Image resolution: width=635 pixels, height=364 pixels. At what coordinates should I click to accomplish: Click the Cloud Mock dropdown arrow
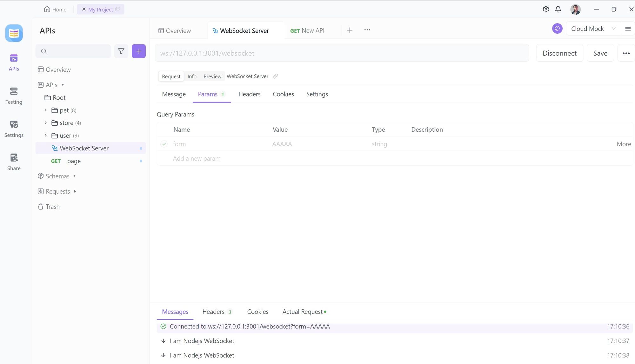click(614, 28)
